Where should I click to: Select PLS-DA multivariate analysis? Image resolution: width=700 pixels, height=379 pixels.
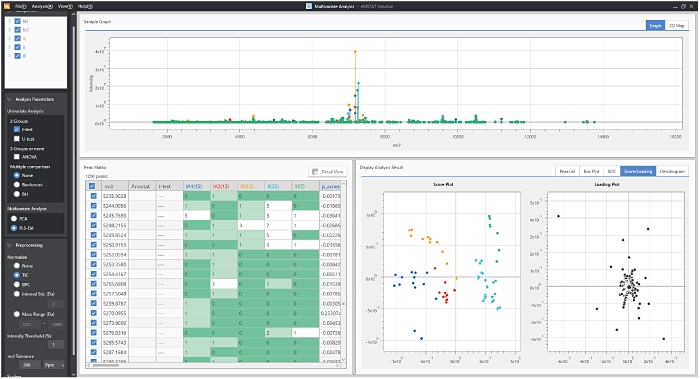[14, 228]
